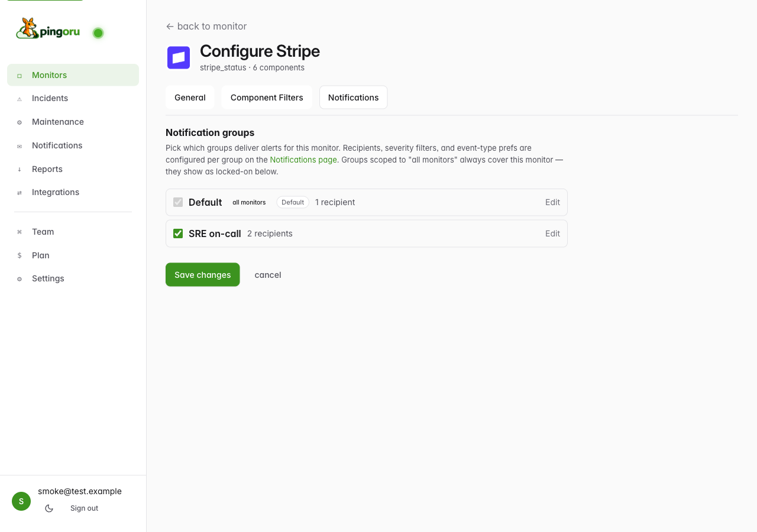Go back to monitor

click(x=206, y=26)
